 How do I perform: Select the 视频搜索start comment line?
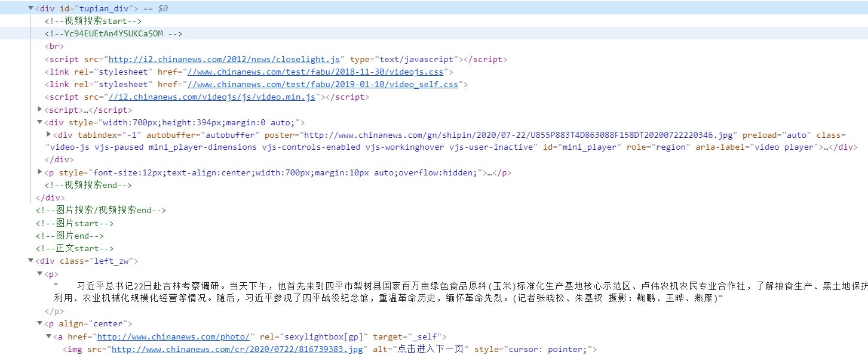[93, 21]
